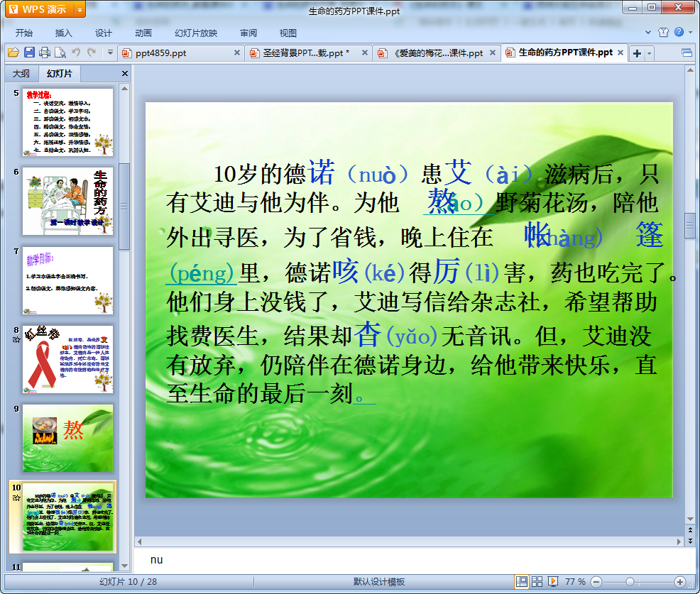Open the 设计 menu tab
The height and width of the screenshot is (594, 700).
point(103,33)
